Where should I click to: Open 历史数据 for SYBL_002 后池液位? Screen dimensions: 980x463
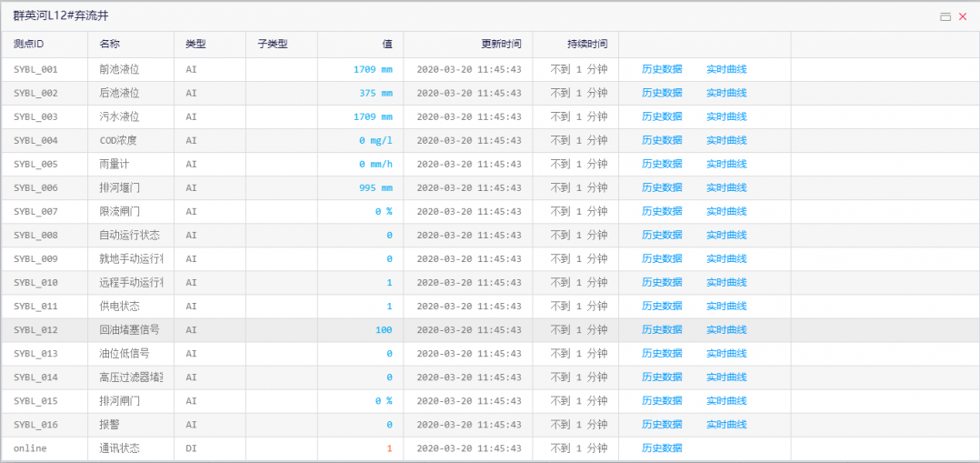(662, 93)
